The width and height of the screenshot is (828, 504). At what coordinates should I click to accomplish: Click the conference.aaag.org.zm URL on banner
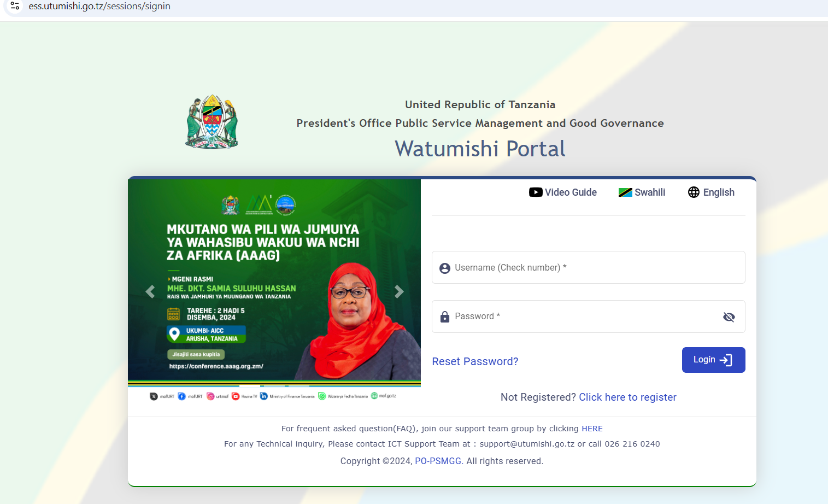[x=216, y=366]
